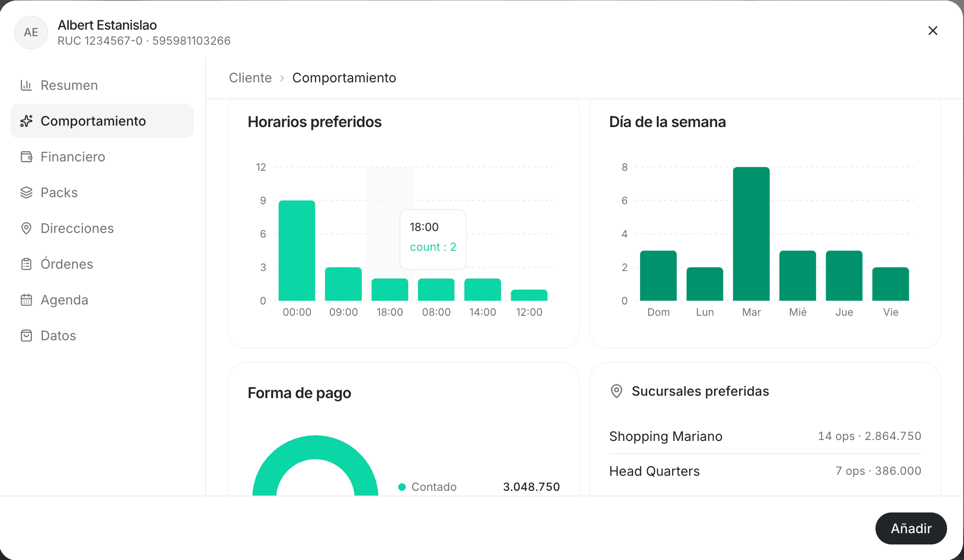Open the Direcciones section
The height and width of the screenshot is (560, 964).
tap(102, 228)
